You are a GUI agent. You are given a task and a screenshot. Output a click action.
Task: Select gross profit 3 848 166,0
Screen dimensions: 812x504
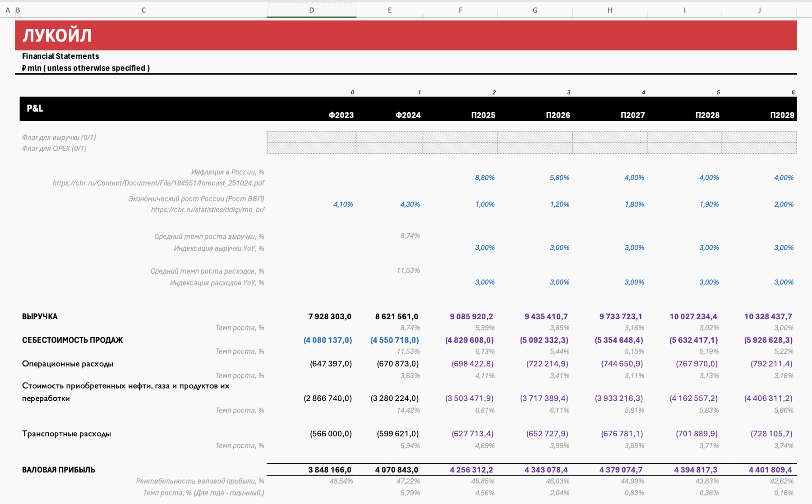[x=330, y=470]
